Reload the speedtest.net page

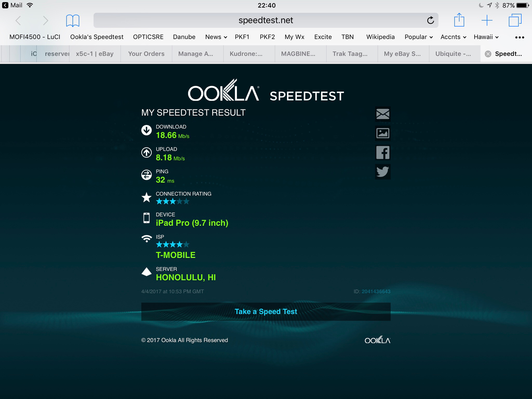click(430, 20)
